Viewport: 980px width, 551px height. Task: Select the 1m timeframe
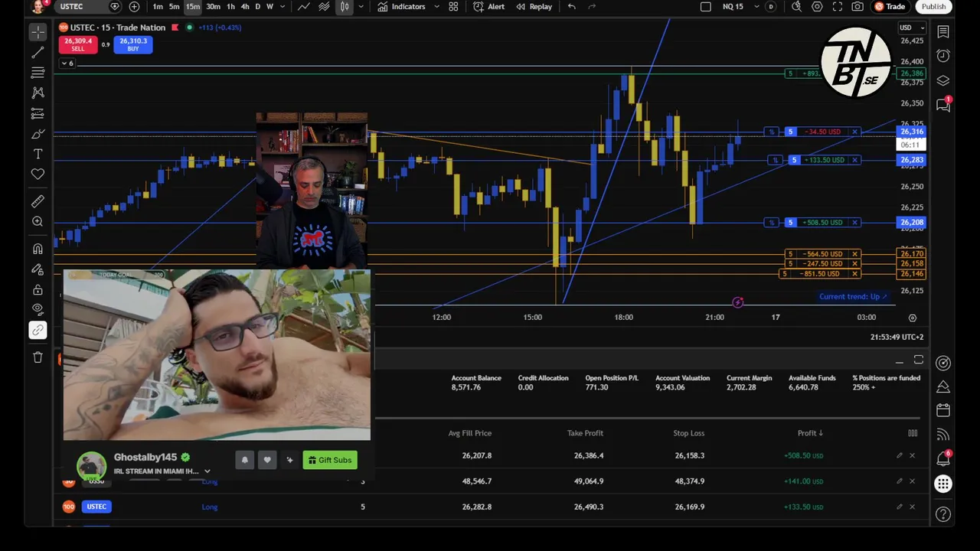coord(158,7)
